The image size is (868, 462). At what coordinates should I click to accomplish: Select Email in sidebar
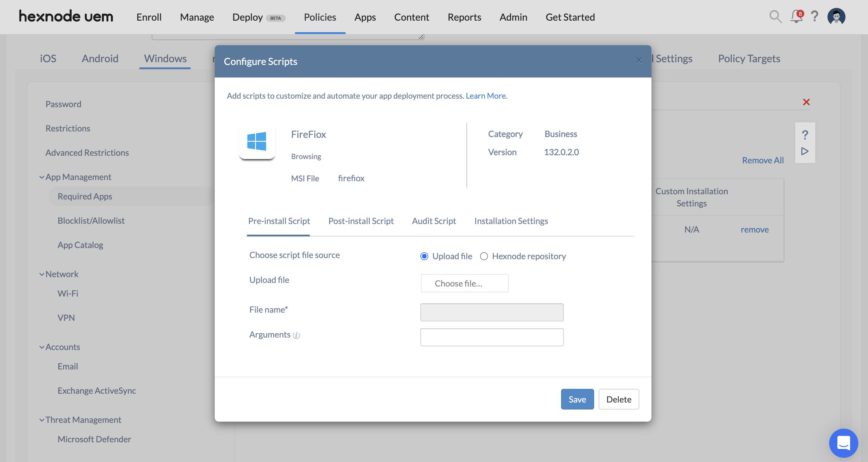click(68, 366)
